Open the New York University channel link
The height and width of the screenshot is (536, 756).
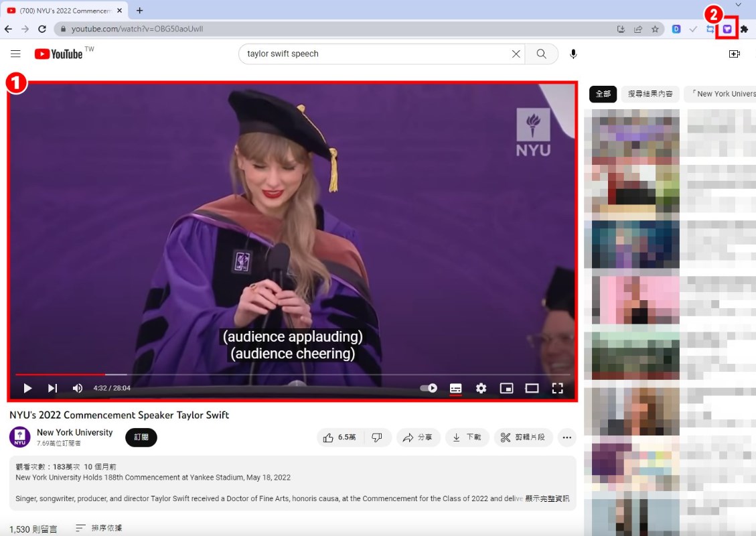(74, 432)
